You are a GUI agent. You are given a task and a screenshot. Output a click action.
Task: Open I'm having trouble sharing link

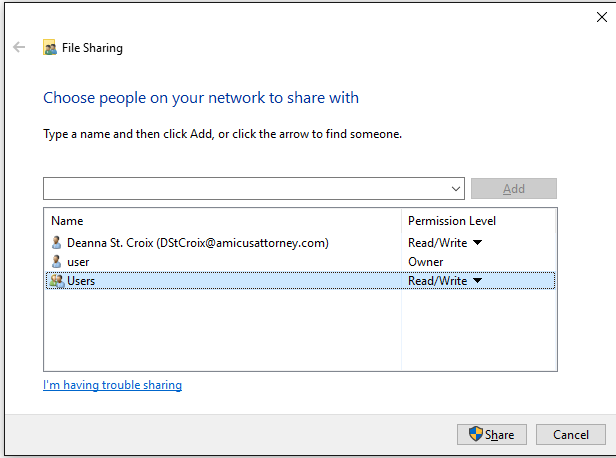click(112, 385)
